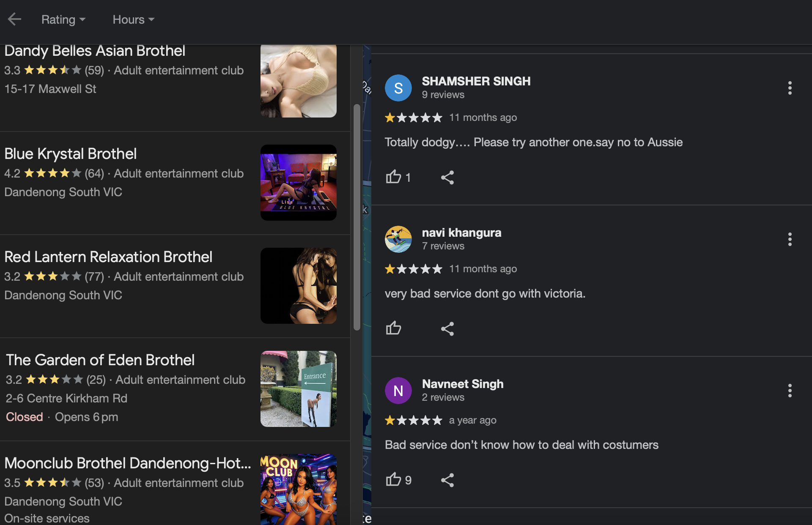Click 3.5 rating of Moonclub Brothel
812x525 pixels.
pyautogui.click(x=12, y=483)
